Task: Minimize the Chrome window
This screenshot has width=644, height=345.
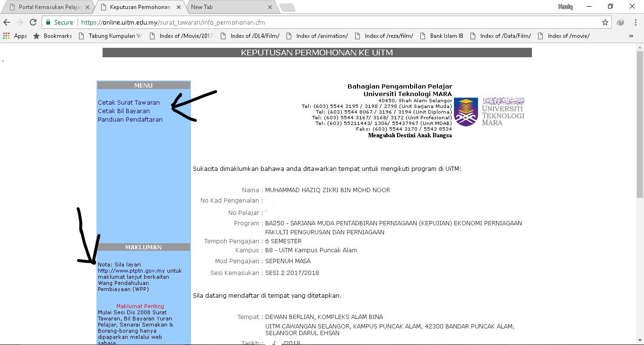Action: [x=590, y=7]
